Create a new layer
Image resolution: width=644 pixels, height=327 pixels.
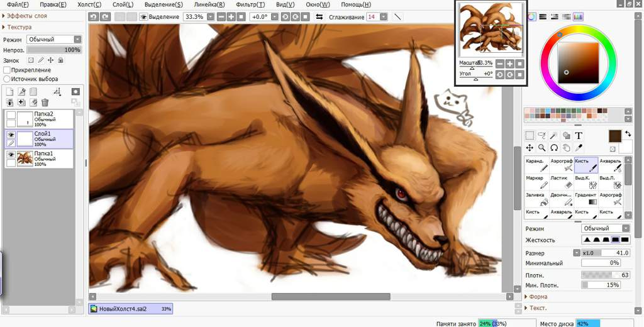pyautogui.click(x=9, y=92)
